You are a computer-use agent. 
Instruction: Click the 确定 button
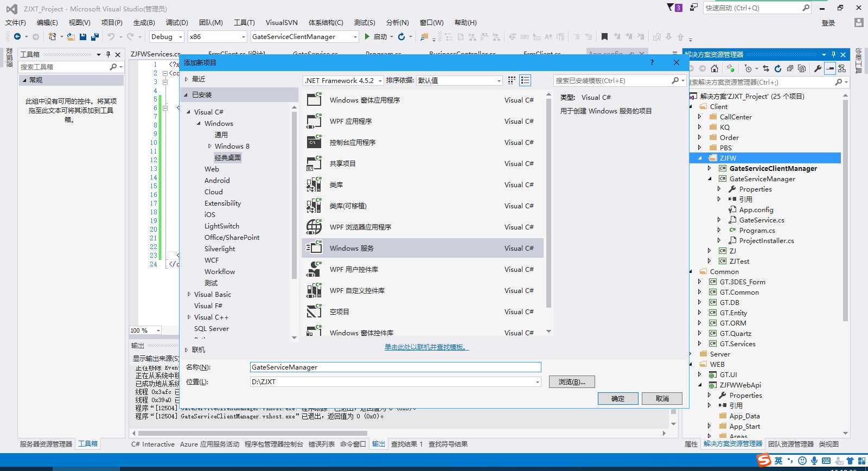pyautogui.click(x=618, y=398)
